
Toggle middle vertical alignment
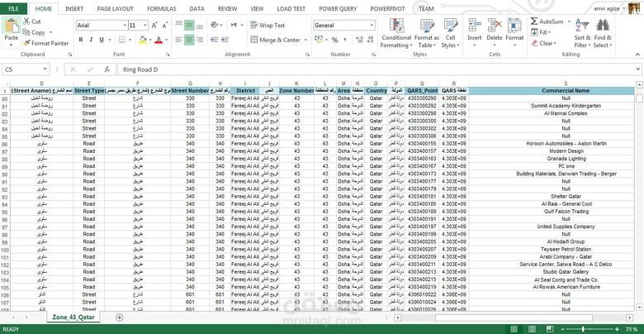(x=189, y=26)
